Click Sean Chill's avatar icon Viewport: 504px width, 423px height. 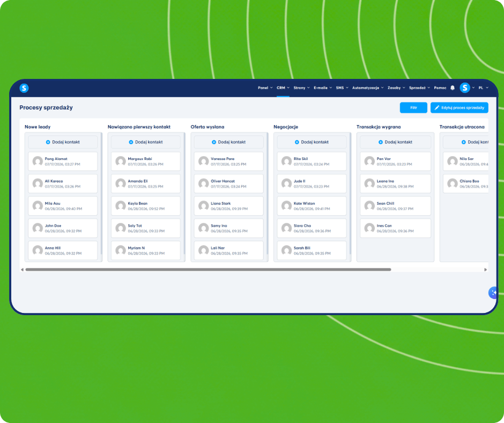(369, 206)
